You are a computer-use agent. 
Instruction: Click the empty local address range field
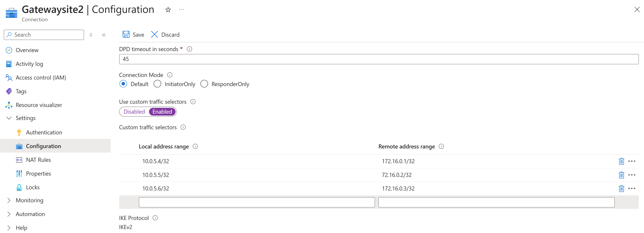(257, 202)
